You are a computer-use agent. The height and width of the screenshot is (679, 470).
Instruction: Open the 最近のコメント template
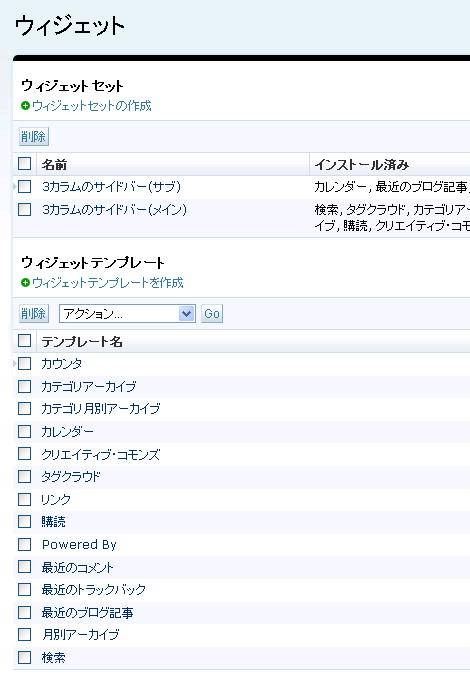[78, 567]
